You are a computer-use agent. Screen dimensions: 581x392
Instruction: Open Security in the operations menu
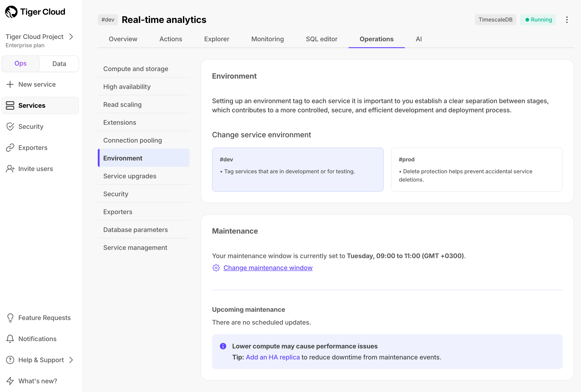pos(143,194)
